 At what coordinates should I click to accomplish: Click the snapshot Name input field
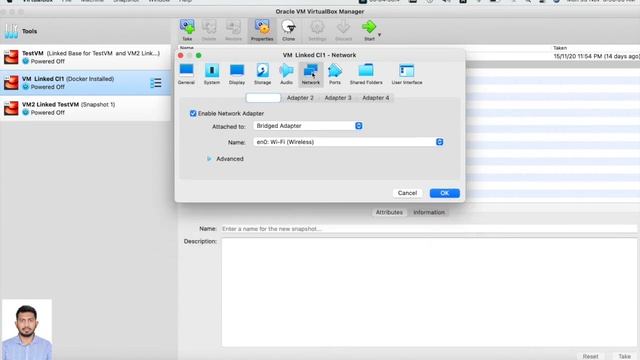[x=429, y=229]
